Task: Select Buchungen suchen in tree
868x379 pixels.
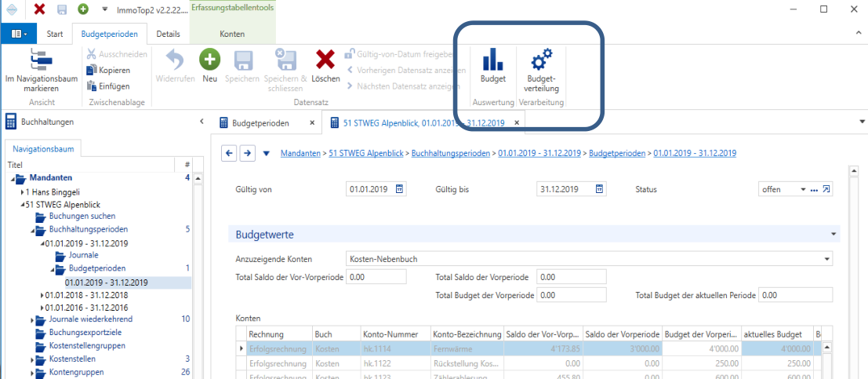Action: tap(82, 216)
